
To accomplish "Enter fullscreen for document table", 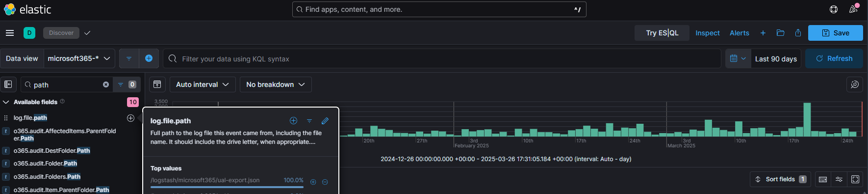I will [x=855, y=179].
